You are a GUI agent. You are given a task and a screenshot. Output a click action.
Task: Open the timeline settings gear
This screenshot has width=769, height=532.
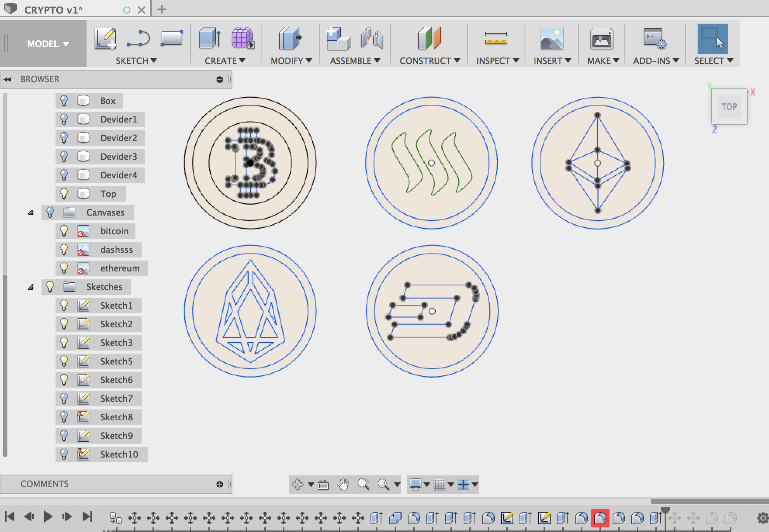[x=762, y=518]
